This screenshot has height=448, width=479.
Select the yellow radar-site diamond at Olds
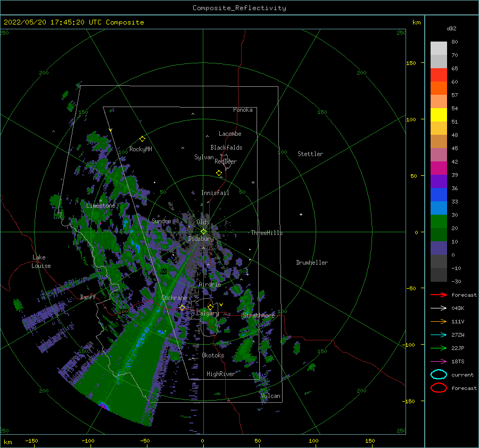tap(203, 232)
